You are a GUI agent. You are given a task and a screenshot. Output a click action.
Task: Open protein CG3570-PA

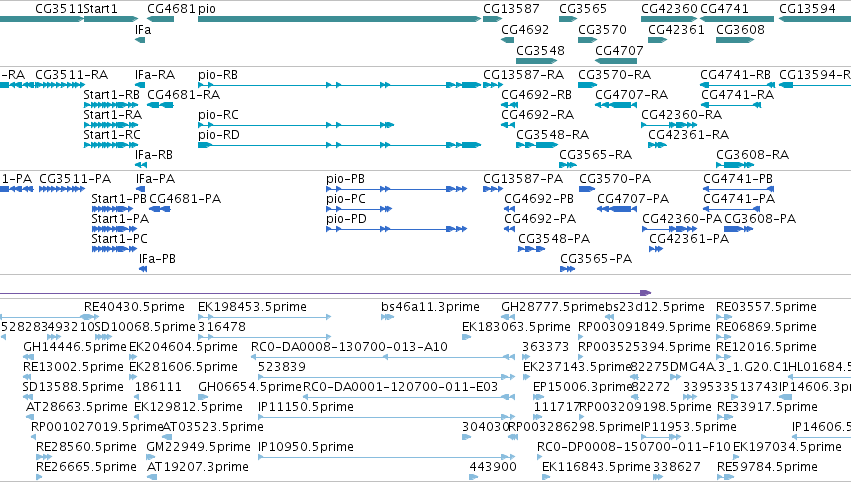click(x=615, y=179)
